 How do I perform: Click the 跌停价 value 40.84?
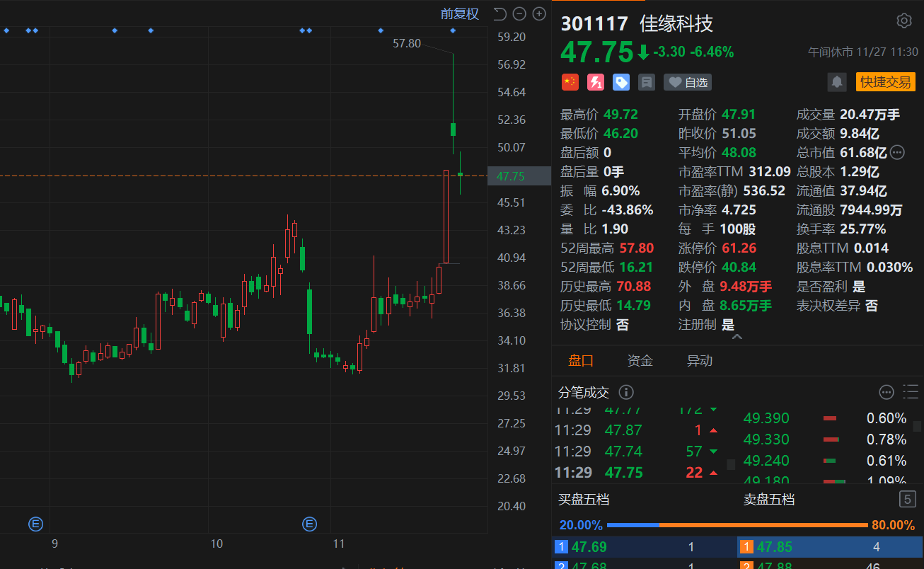[x=739, y=268]
